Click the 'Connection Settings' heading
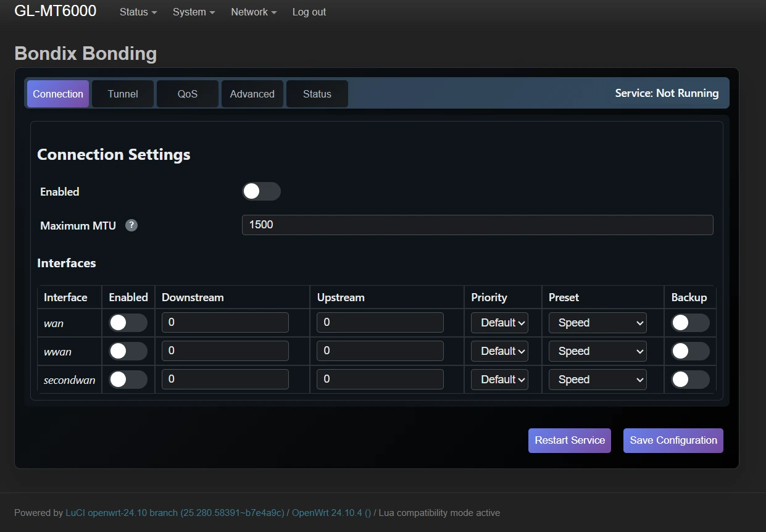This screenshot has height=532, width=766. tap(114, 154)
